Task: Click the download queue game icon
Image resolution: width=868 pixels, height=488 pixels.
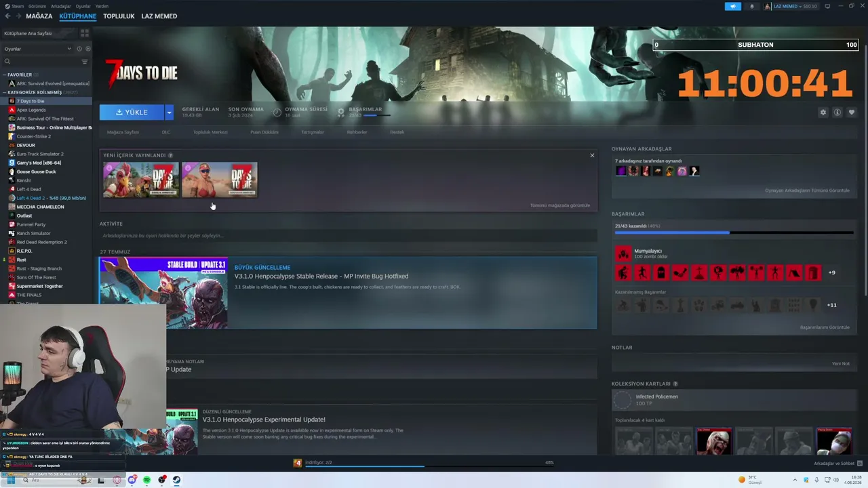Action: (297, 463)
